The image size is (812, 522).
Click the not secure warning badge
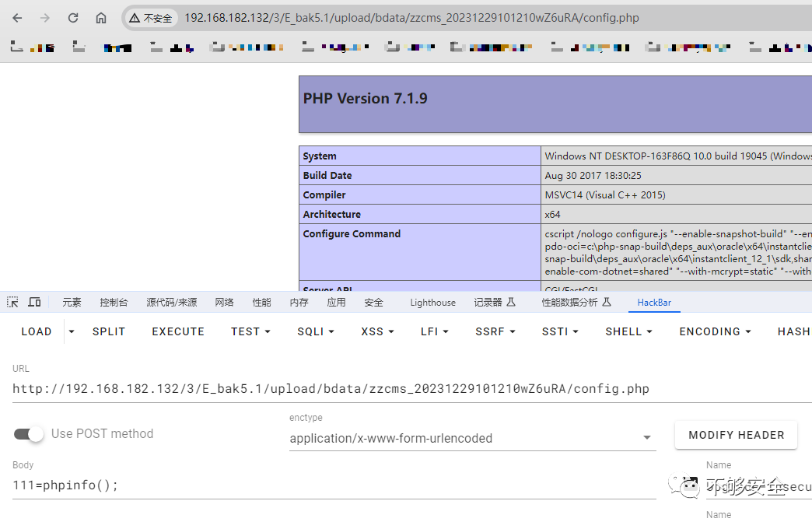[x=151, y=18]
